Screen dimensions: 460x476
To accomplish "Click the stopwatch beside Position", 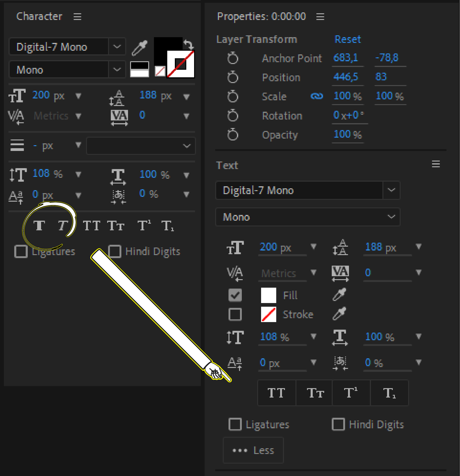I will (233, 77).
